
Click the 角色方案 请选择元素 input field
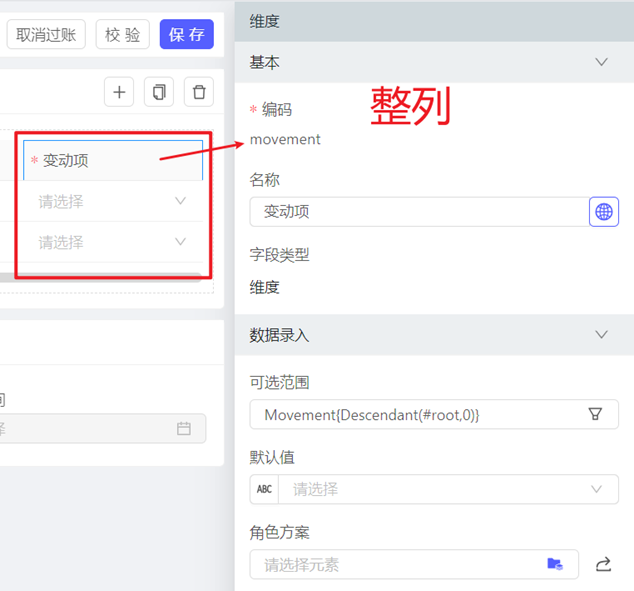400,564
